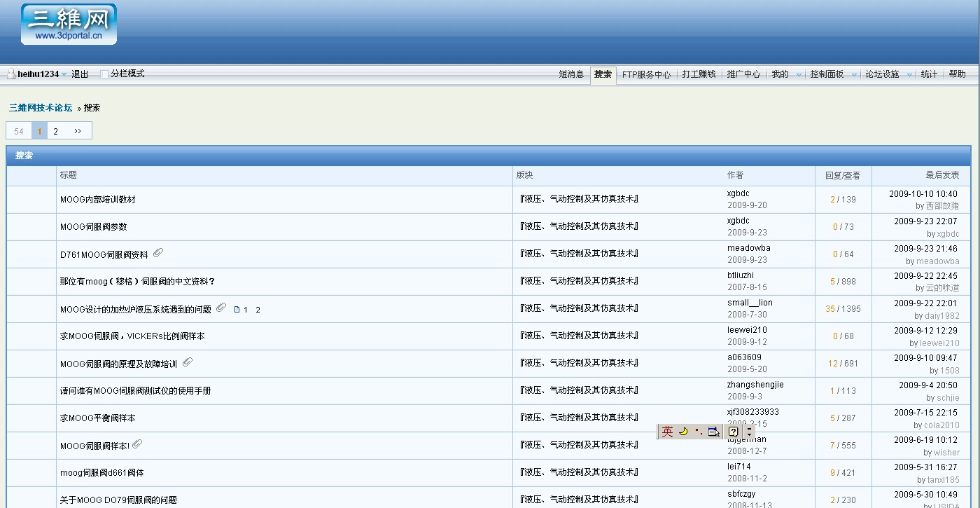Viewport: 980px width, 508px height.
Task: Go to 三維网技术论坛 breadcrumb link
Action: click(x=41, y=108)
